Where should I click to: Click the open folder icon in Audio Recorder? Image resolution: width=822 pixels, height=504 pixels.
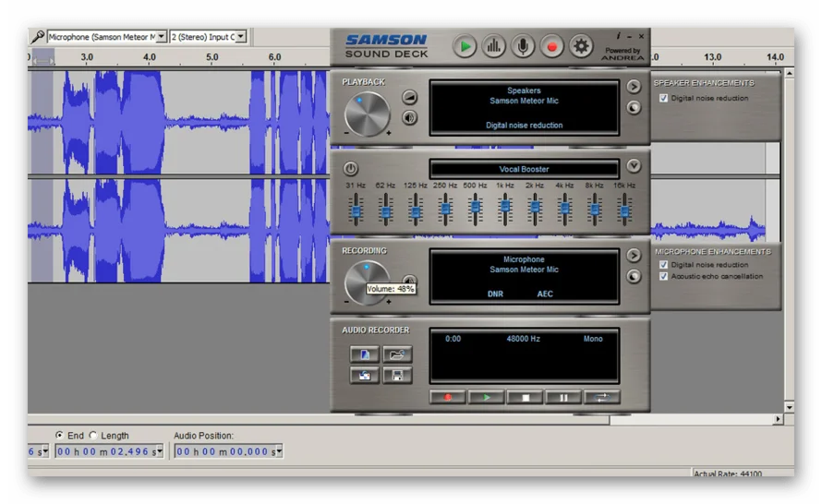click(397, 354)
